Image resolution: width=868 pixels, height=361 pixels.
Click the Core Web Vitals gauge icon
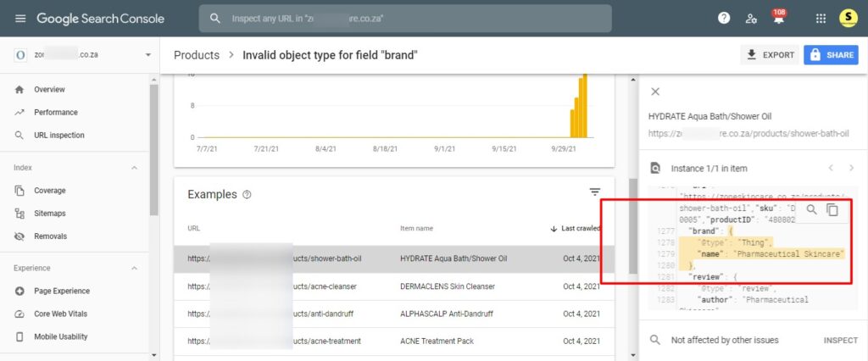point(19,314)
